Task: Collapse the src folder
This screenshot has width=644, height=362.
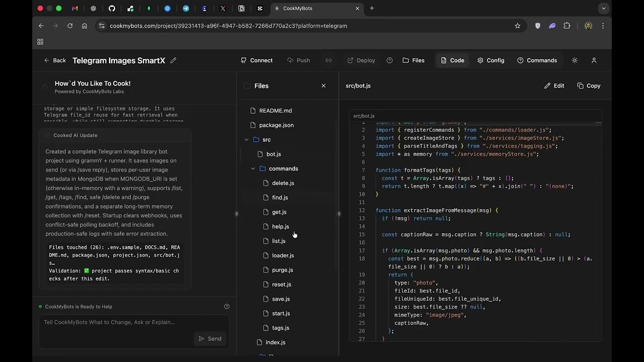Action: click(x=247, y=140)
